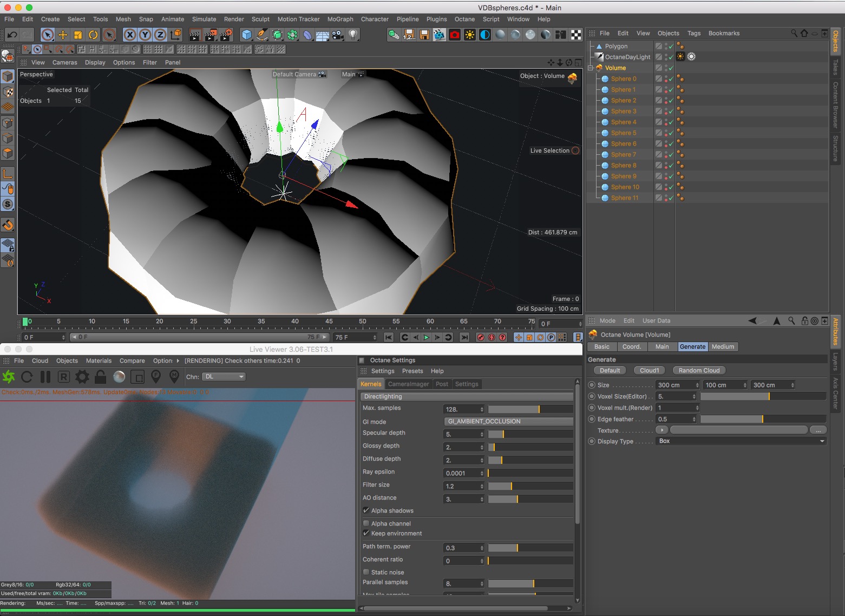Disable the Alpha shadows checkbox
The image size is (845, 616).
point(366,510)
